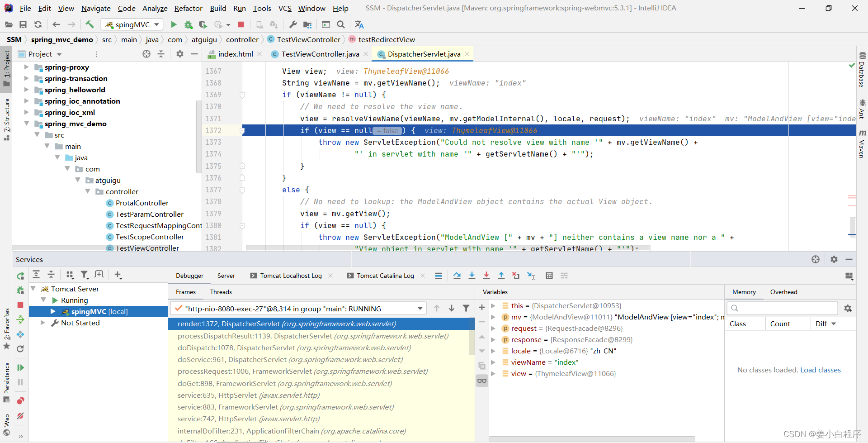
Task: Toggle the frames filter funnel icon
Action: 466,309
